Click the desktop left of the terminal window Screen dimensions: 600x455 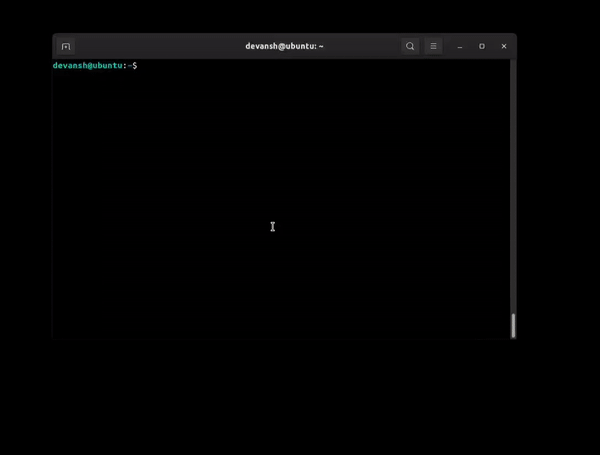pos(25,200)
